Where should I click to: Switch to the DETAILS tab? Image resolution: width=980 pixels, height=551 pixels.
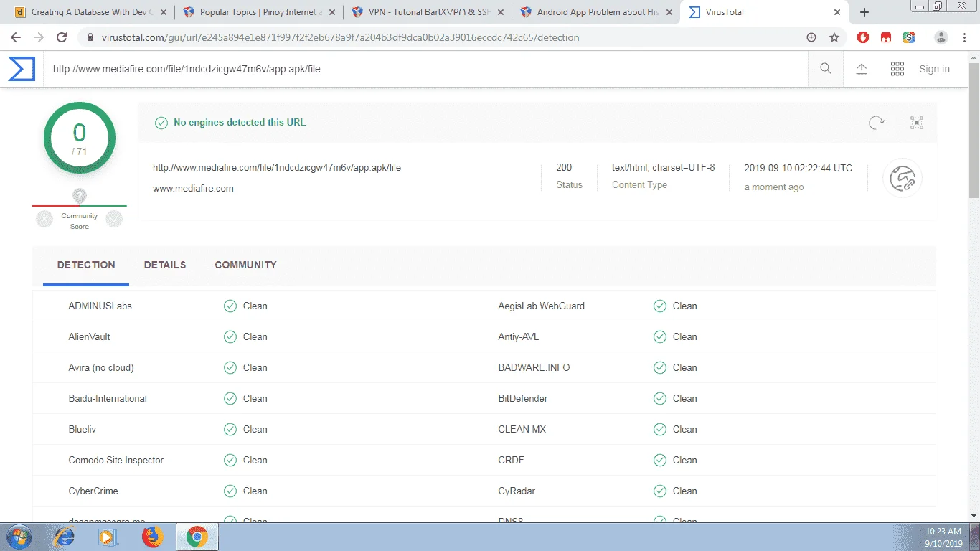(x=165, y=265)
